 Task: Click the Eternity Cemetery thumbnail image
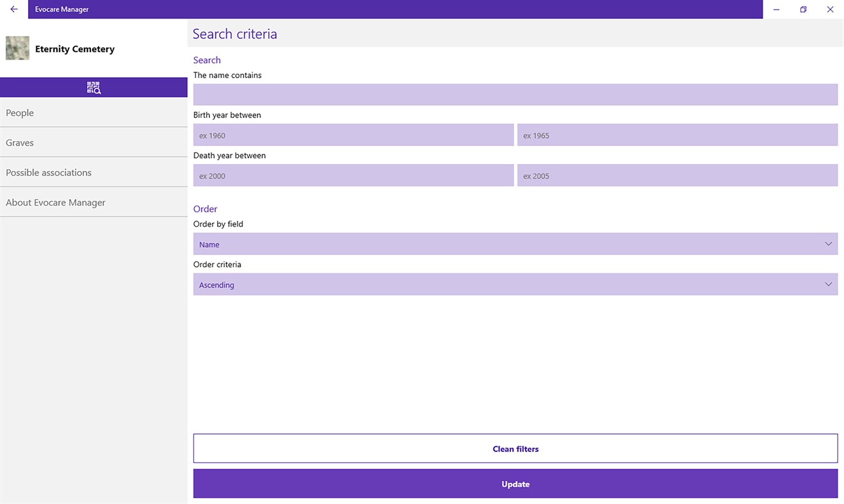point(17,47)
